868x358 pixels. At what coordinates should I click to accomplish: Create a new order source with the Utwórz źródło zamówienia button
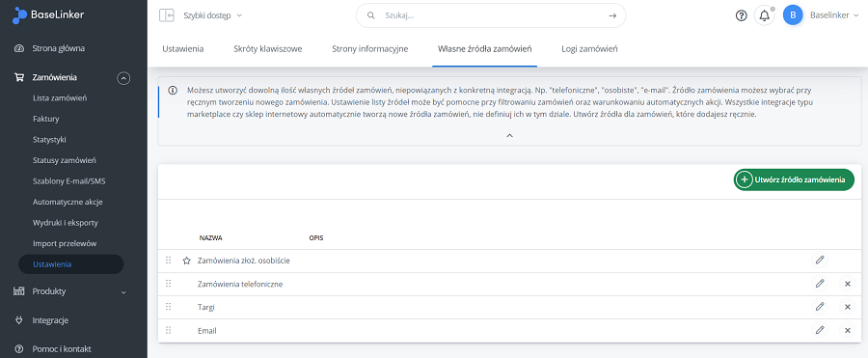pos(794,179)
